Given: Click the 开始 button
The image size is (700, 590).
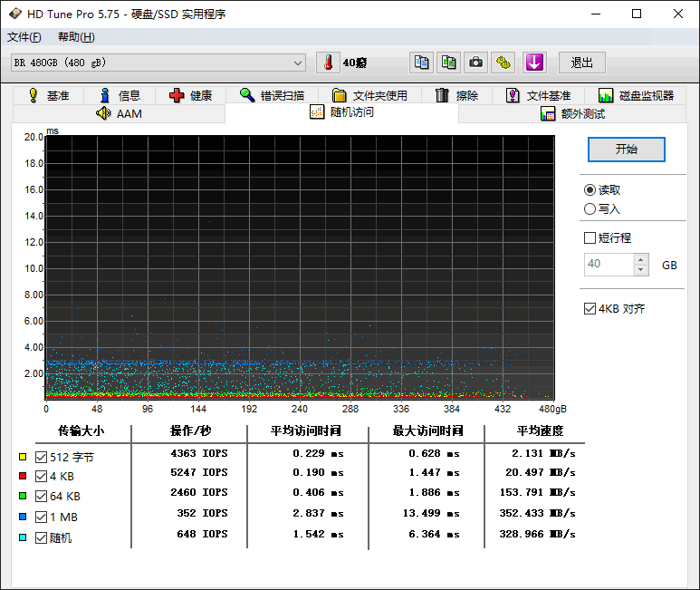Looking at the screenshot, I should [626, 149].
